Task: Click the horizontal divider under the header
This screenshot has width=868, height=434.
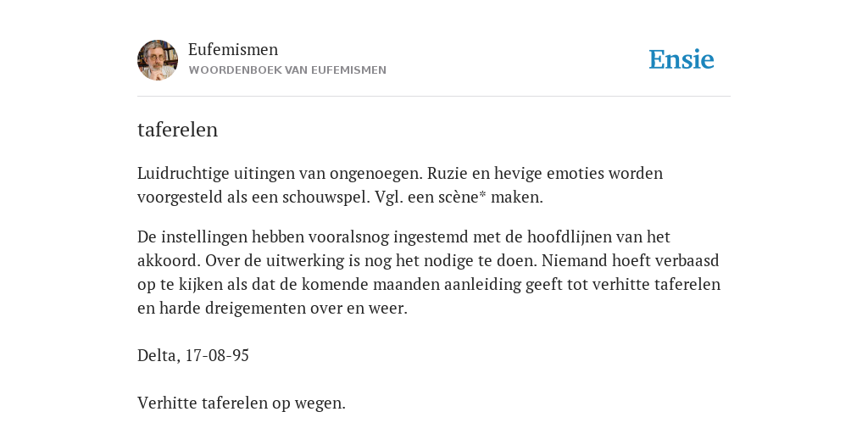Action: point(434,97)
